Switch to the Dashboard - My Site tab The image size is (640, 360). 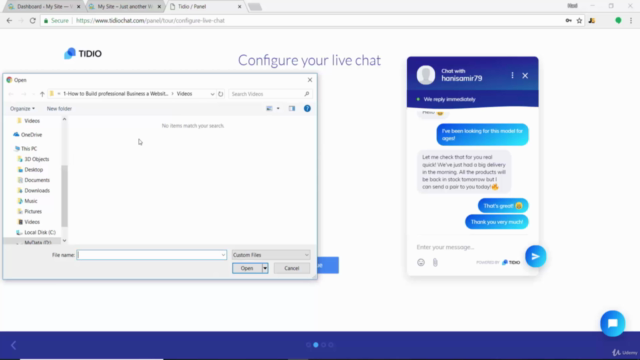coord(43,7)
